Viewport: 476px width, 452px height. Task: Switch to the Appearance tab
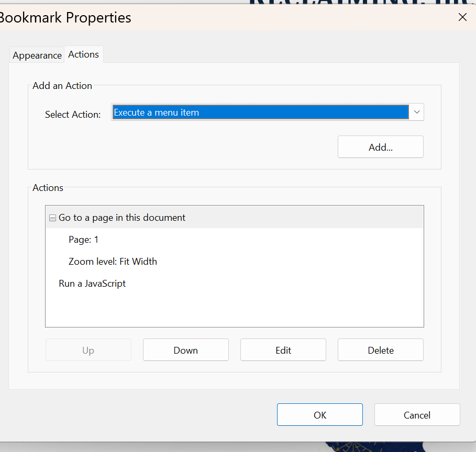tap(37, 54)
